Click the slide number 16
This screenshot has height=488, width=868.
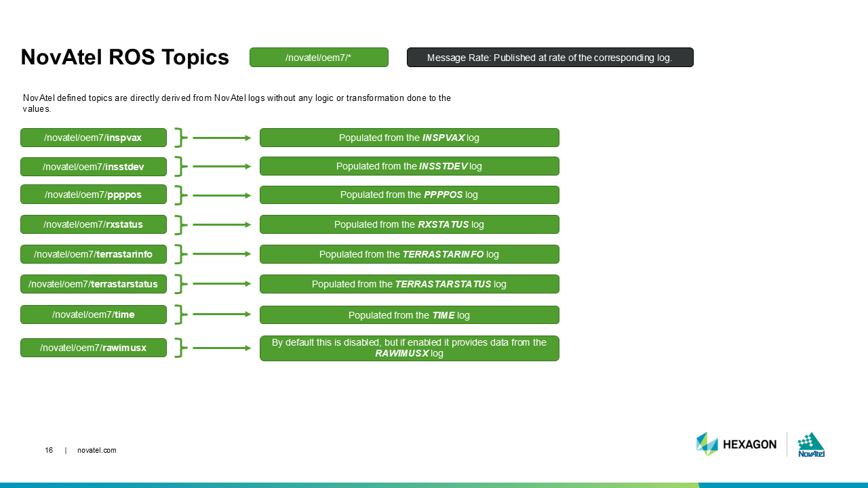[49, 450]
